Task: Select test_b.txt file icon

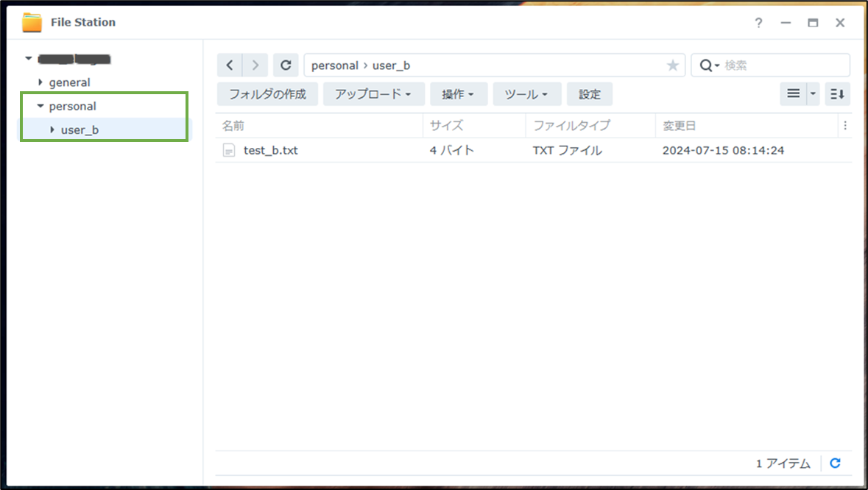Action: pyautogui.click(x=229, y=150)
